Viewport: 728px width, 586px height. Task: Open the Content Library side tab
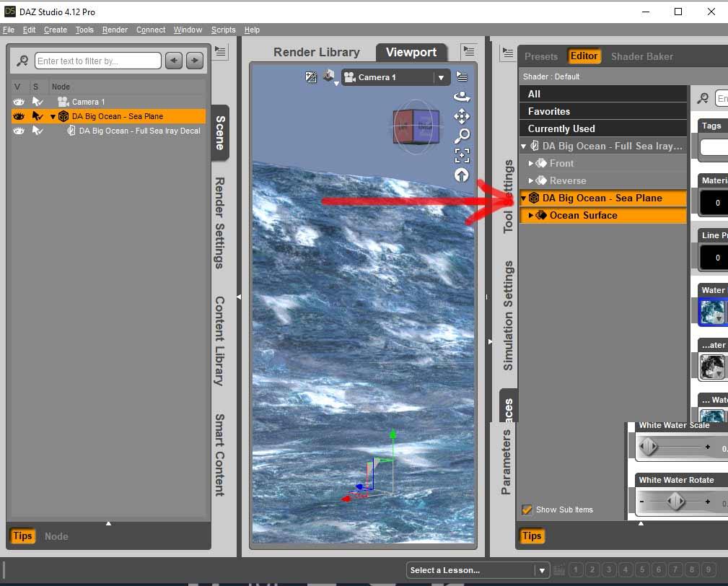click(x=219, y=341)
